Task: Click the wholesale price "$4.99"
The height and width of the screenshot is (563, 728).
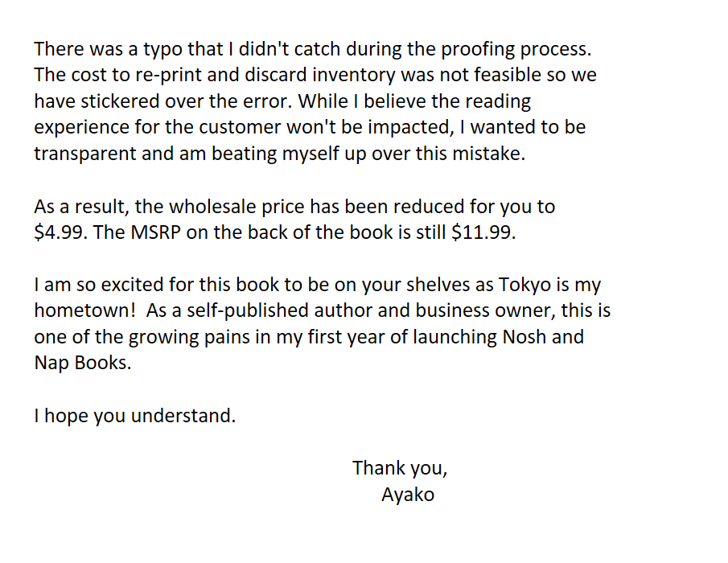Action: 58,232
